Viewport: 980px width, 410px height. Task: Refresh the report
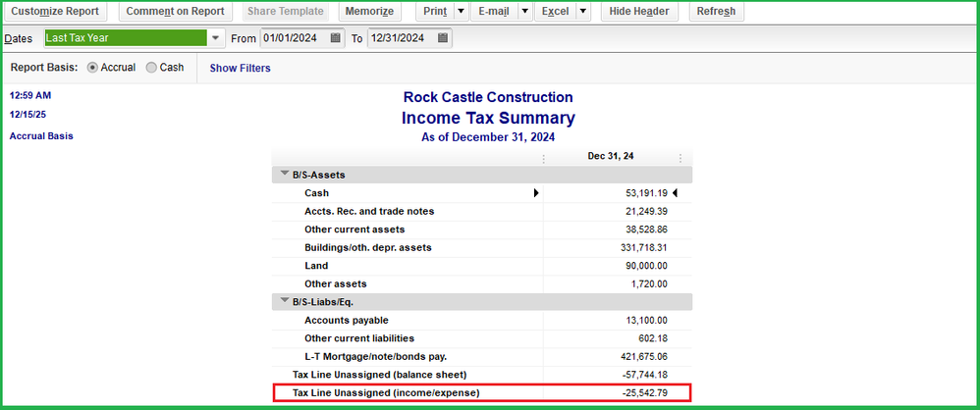point(716,11)
